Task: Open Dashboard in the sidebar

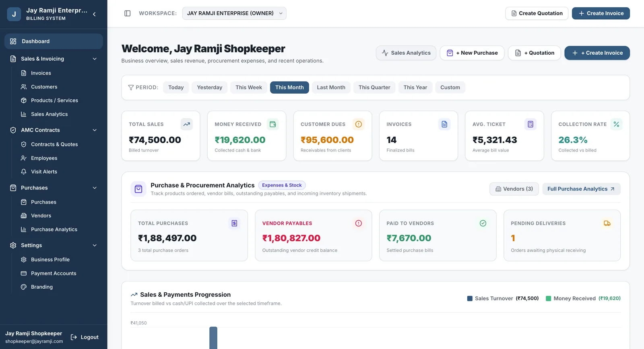Action: pos(54,41)
